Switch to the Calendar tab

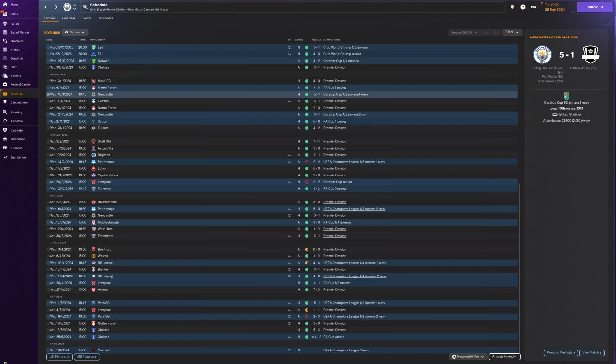tap(68, 18)
